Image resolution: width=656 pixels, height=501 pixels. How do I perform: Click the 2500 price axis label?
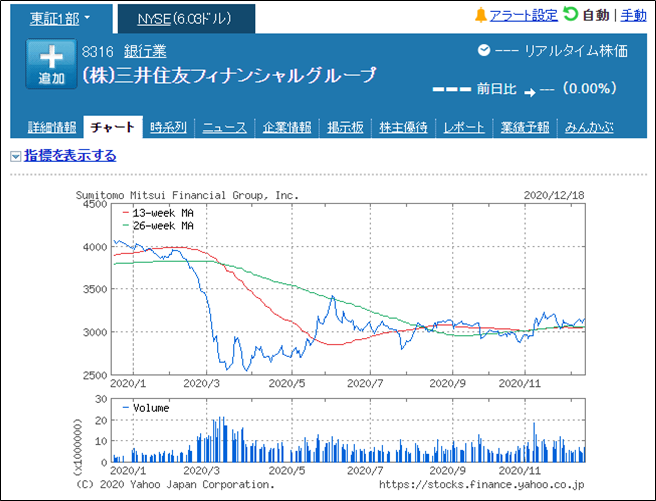95,376
